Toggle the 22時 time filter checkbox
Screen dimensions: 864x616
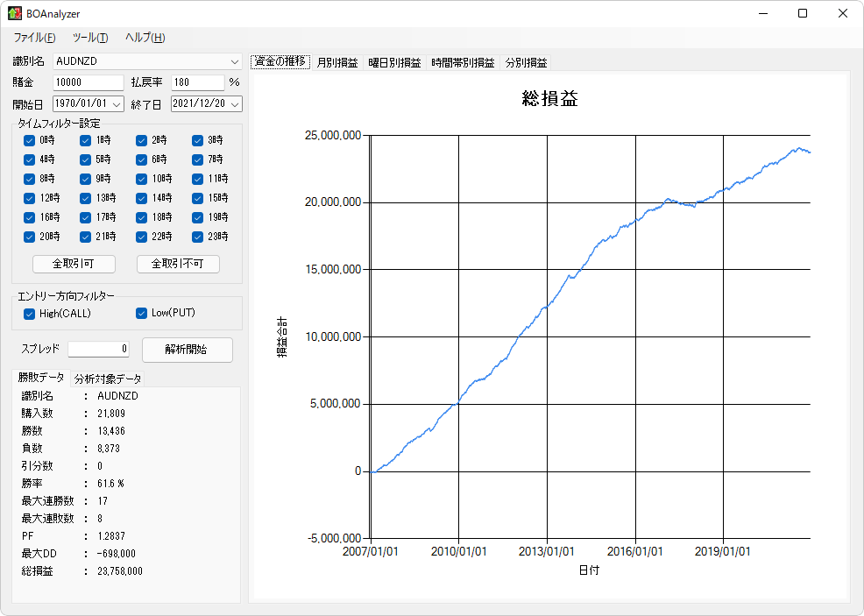[142, 237]
